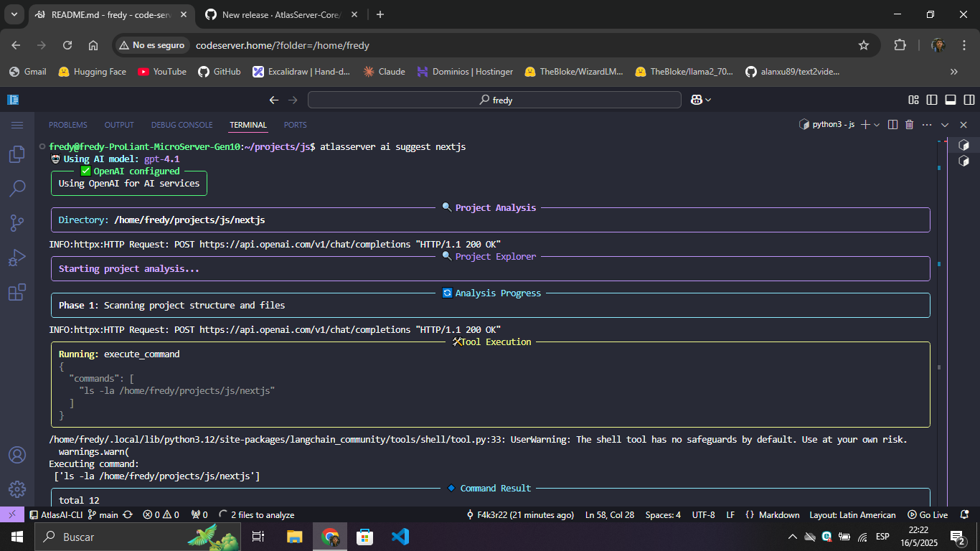Viewport: 980px width, 551px height.
Task: Open the Search view in activity bar
Action: coord(17,189)
